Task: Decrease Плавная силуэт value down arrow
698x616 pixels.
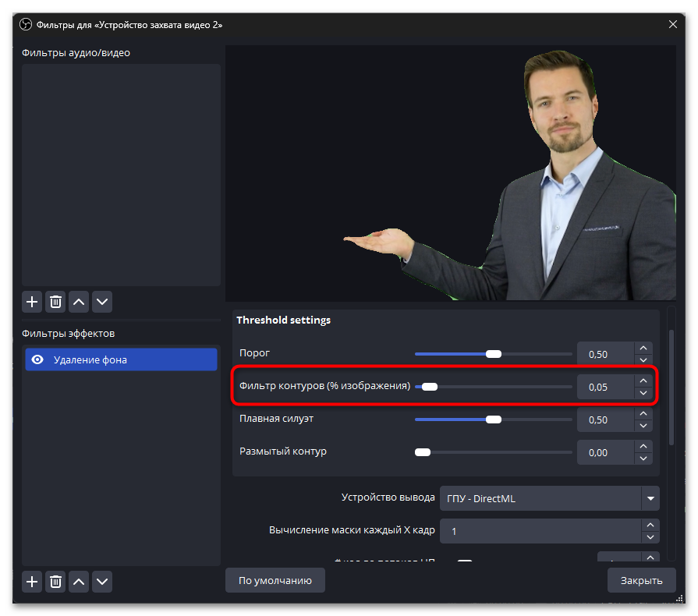Action: [x=643, y=426]
